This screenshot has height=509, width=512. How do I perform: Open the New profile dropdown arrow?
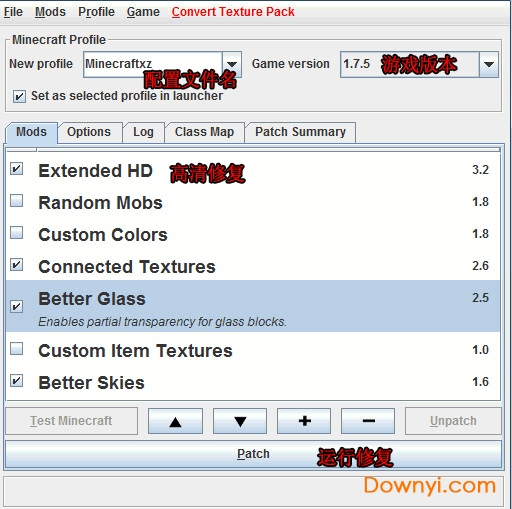(x=232, y=64)
